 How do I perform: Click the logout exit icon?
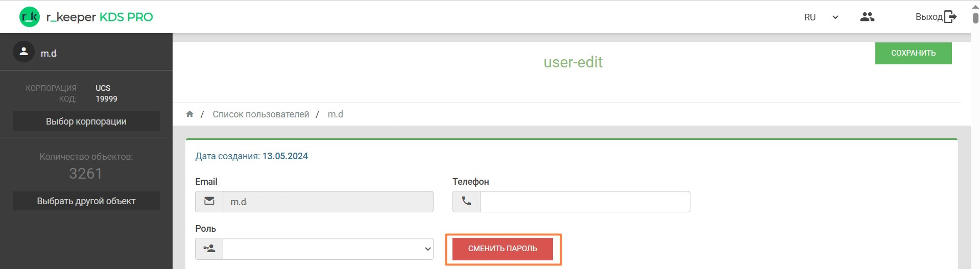click(x=950, y=17)
